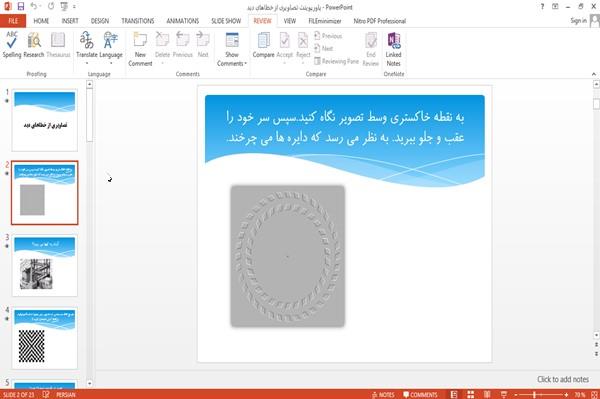The width and height of the screenshot is (600, 399).
Task: Switch to Slide Sorter view
Action: [471, 394]
